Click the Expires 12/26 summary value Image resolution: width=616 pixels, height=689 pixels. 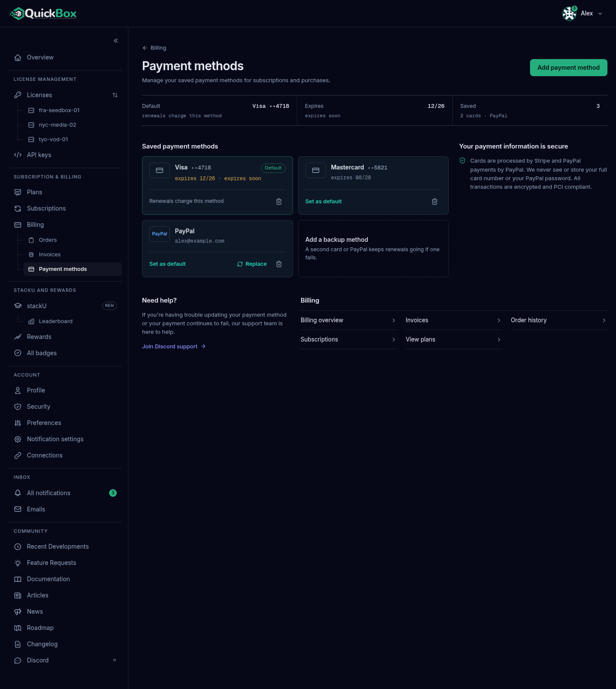436,106
